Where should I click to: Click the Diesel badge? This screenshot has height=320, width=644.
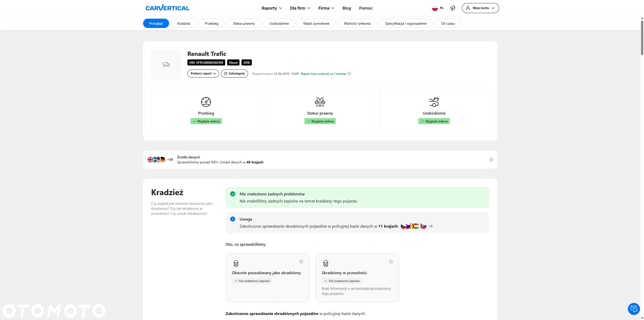pos(233,62)
